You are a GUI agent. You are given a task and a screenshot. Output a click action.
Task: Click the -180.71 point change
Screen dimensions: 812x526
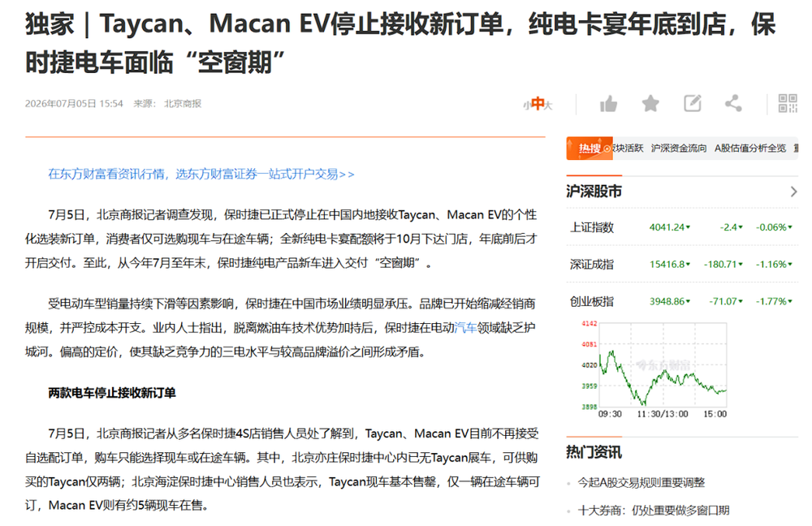point(723,265)
